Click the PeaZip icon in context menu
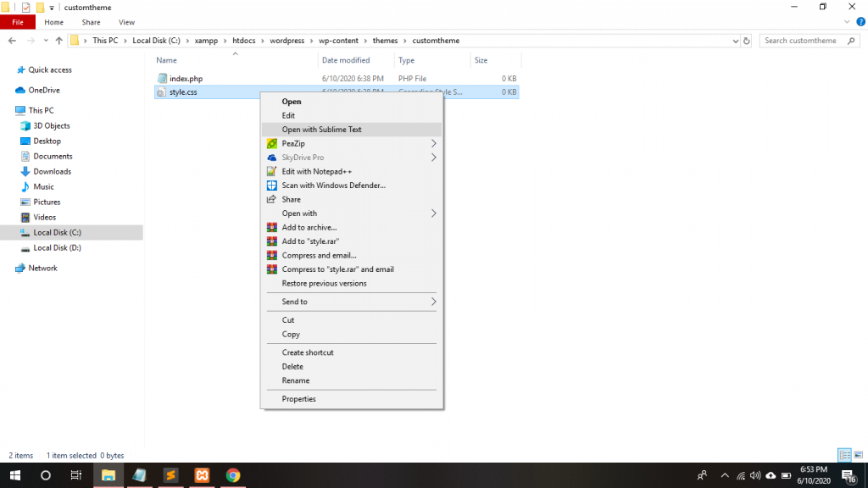Viewport: 868px width, 488px height. 272,144
